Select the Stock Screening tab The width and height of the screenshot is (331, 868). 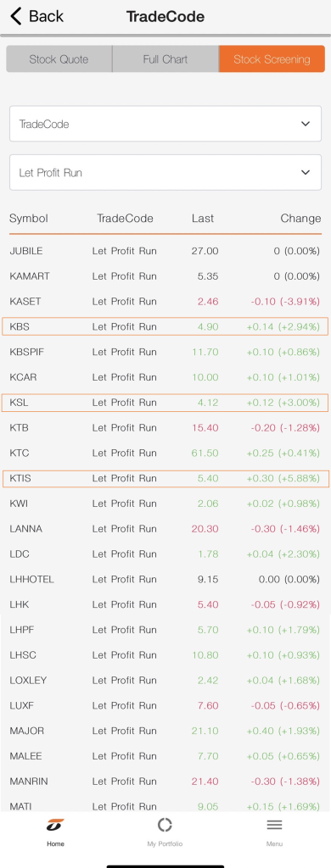tap(272, 59)
